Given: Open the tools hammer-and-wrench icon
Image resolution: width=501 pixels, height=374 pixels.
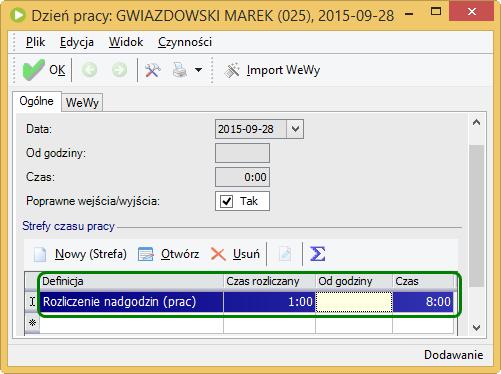Looking at the screenshot, I should coord(153,70).
